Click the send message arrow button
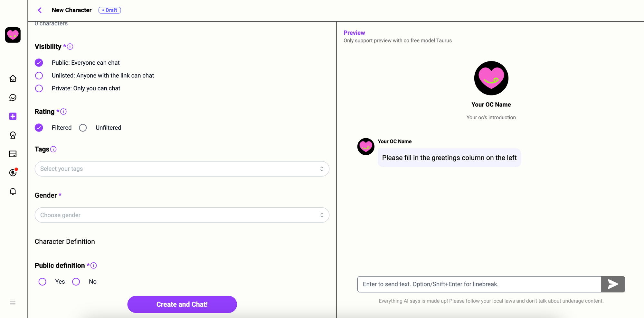This screenshot has width=644, height=318. [613, 284]
